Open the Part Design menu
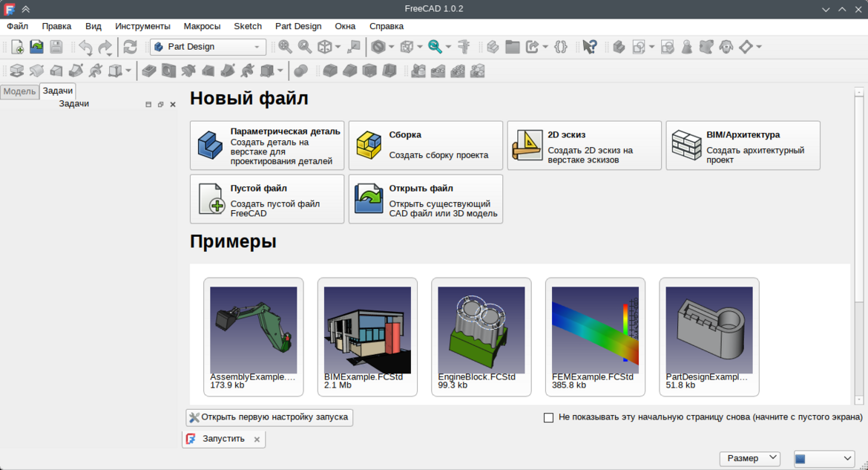 click(x=298, y=26)
